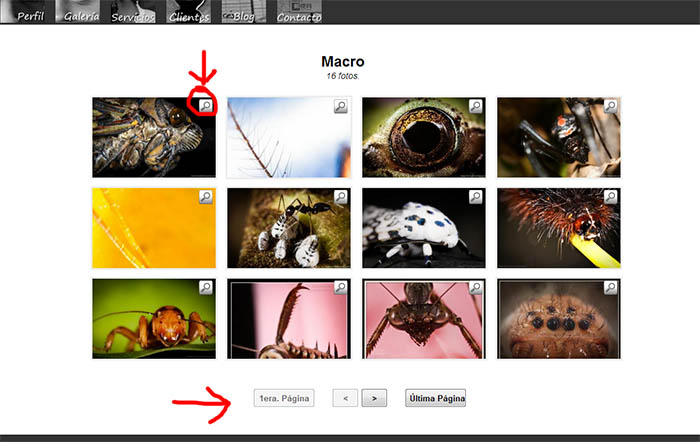Image resolution: width=700 pixels, height=442 pixels.
Task: Select the orange cricket thumbnail
Action: [x=154, y=319]
